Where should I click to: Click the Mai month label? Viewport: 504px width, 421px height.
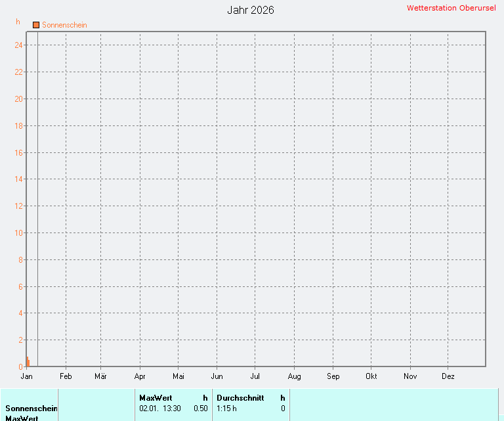pos(178,376)
